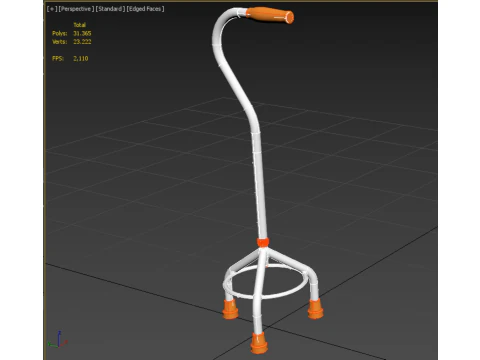Click the Polys count value 31,365
The height and width of the screenshot is (360, 480).
[82, 33]
